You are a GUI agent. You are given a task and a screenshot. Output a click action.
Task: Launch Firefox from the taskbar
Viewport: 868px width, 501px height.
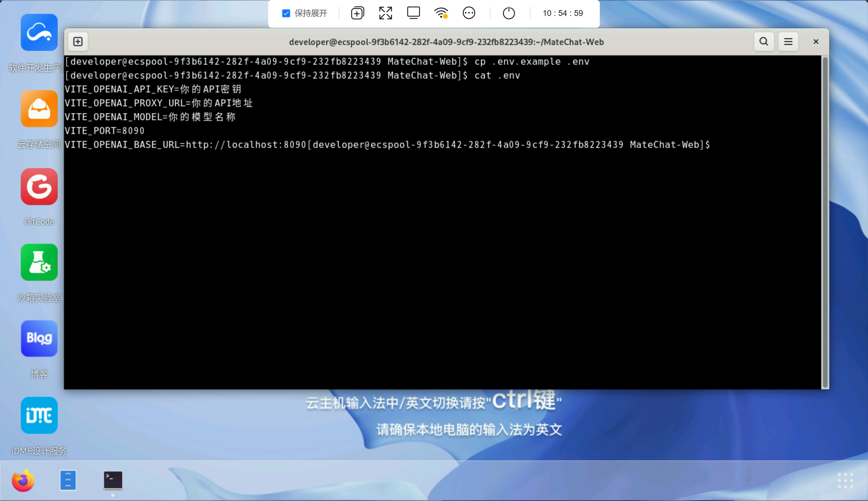click(x=23, y=480)
